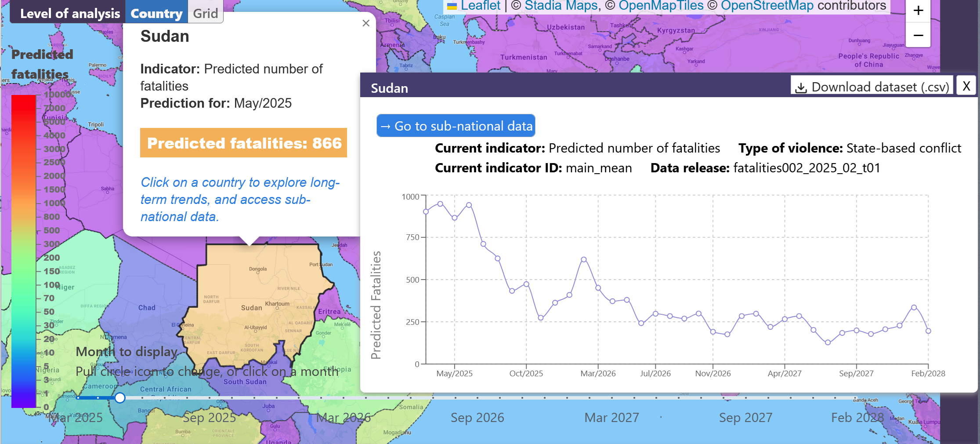Select Sep 2025 on month timeline

click(x=209, y=417)
